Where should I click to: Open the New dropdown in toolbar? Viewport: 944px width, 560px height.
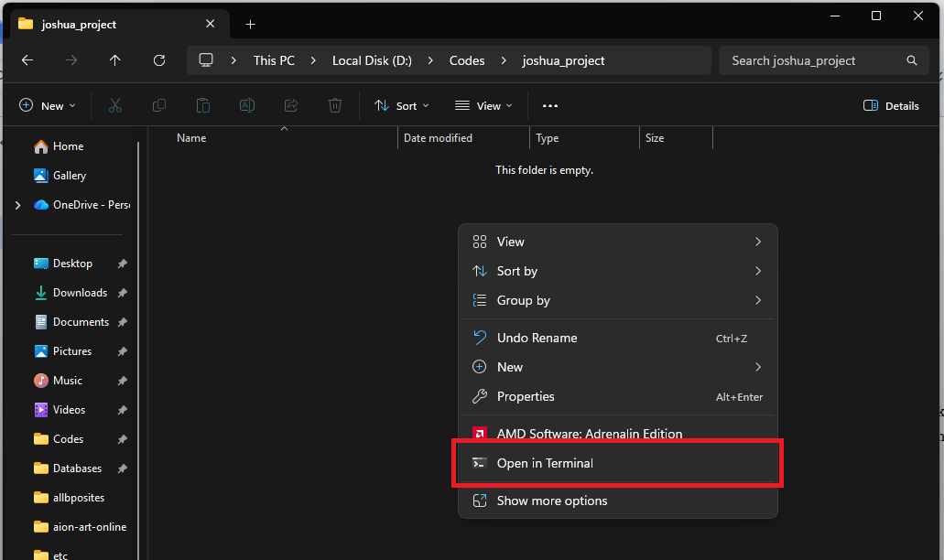[x=48, y=106]
